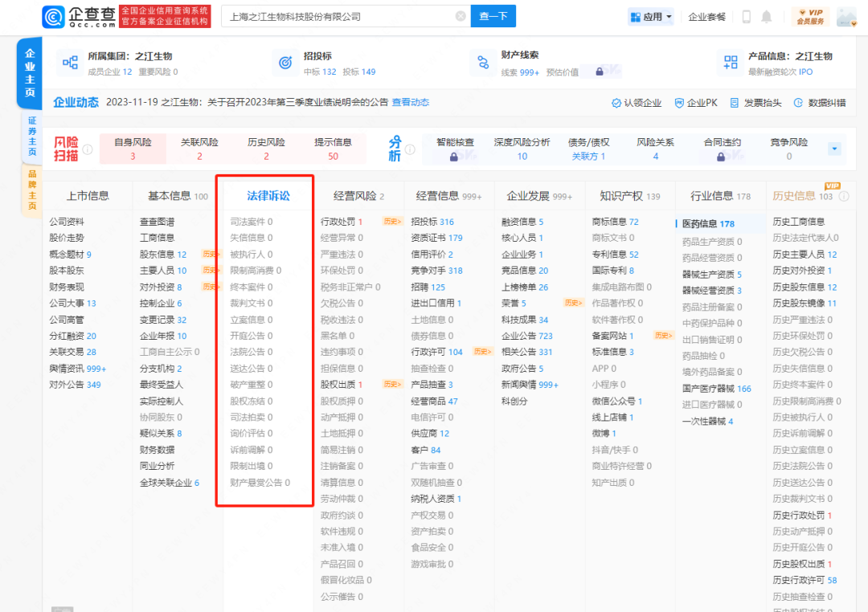Clear the search box with the X icon
The image size is (868, 612).
click(460, 16)
